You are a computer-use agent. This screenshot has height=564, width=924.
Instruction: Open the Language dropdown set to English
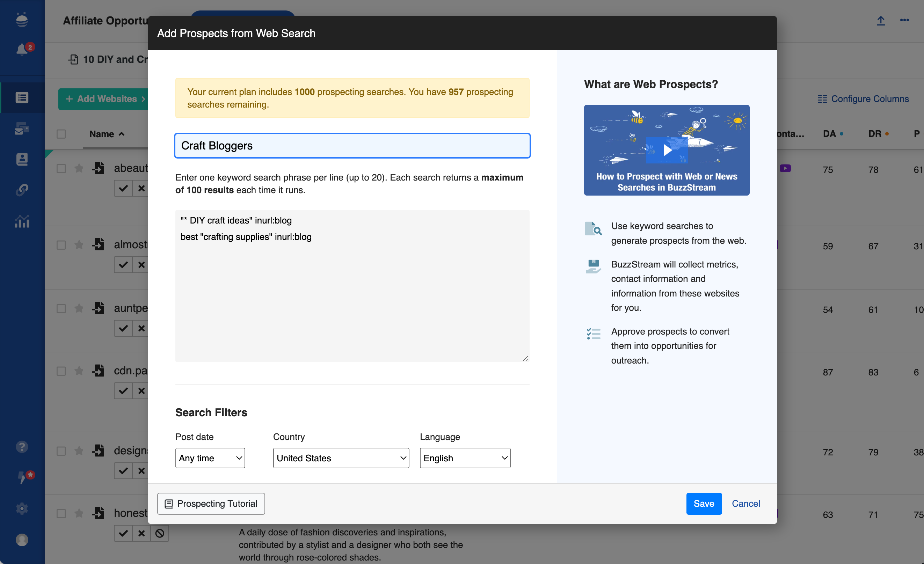point(465,458)
